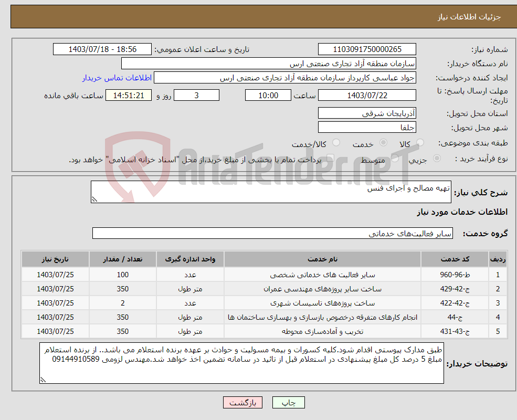
Task: Click the remaining days field showing 3
Action: [x=196, y=95]
